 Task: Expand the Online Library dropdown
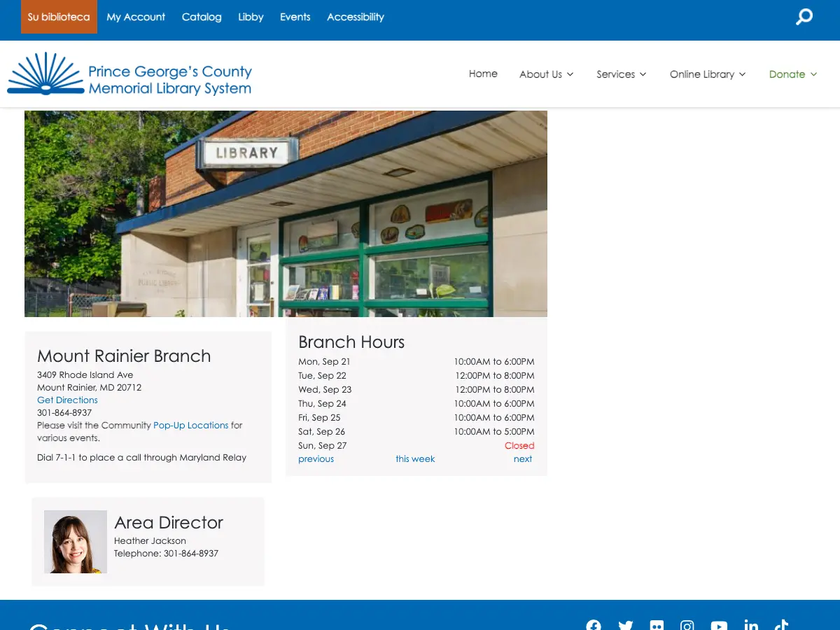[708, 74]
